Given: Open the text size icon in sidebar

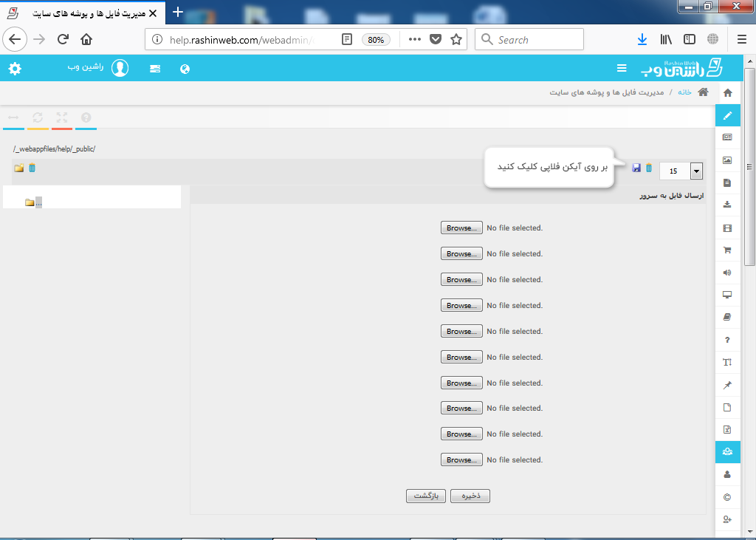Looking at the screenshot, I should 727,363.
